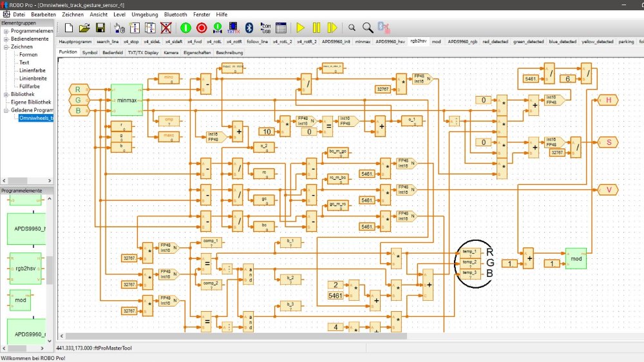Screen dimensions: 644x362
Task: Open the Bluetooth menu
Action: (x=175, y=14)
